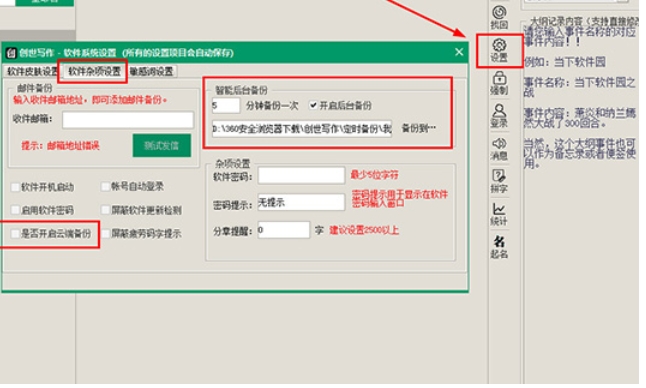The image size is (646, 388).
Task: Toggle the 屏蔽软件更新检测 checkbox
Action: pos(105,210)
